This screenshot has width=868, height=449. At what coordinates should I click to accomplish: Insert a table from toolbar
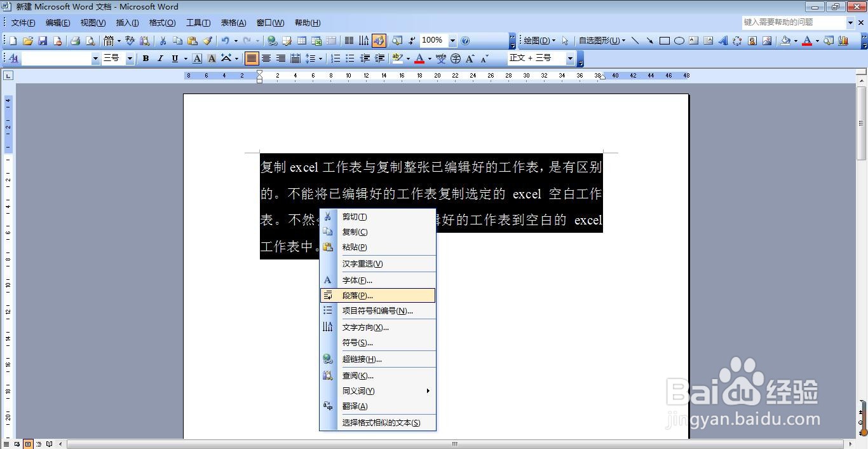(x=302, y=41)
